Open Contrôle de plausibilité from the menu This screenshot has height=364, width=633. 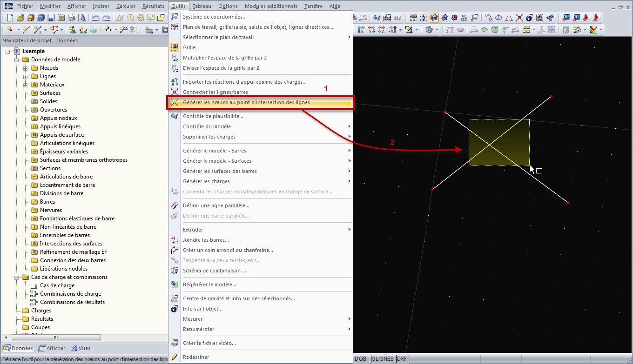261,116
